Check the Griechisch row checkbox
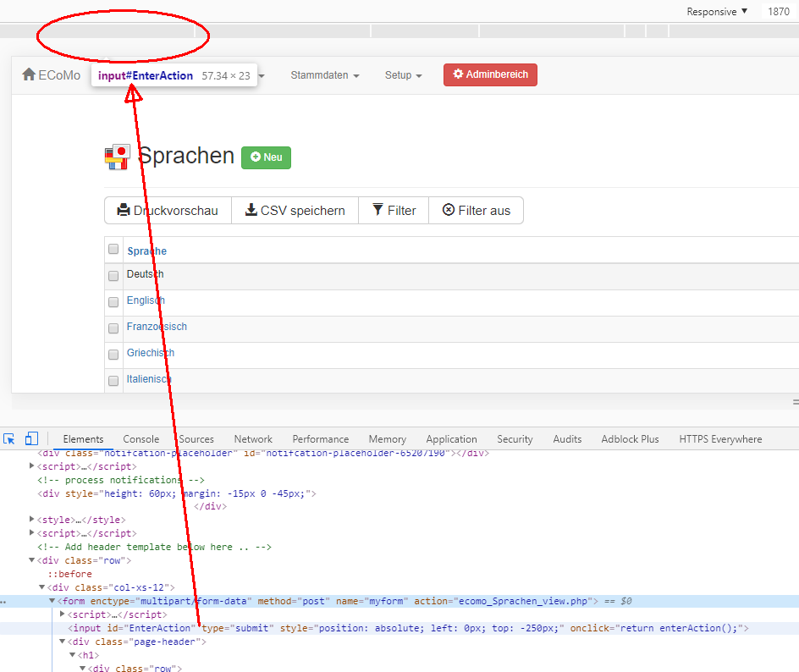799x672 pixels. click(113, 354)
